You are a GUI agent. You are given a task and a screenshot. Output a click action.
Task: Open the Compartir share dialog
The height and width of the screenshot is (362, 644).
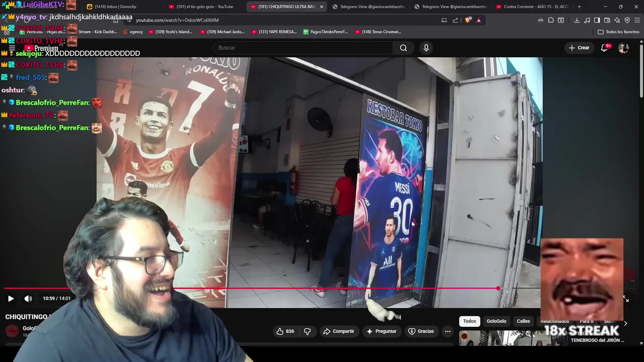pos(339,331)
